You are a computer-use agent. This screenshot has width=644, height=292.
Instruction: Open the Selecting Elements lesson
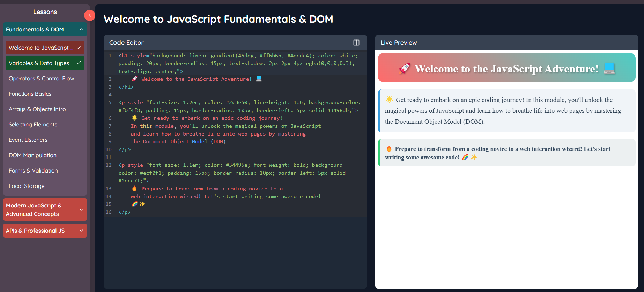click(x=45, y=124)
